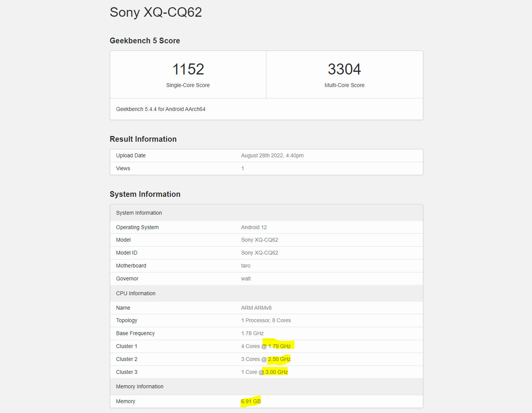Click the single-core score 1152
This screenshot has height=413, width=532.
pyautogui.click(x=188, y=69)
